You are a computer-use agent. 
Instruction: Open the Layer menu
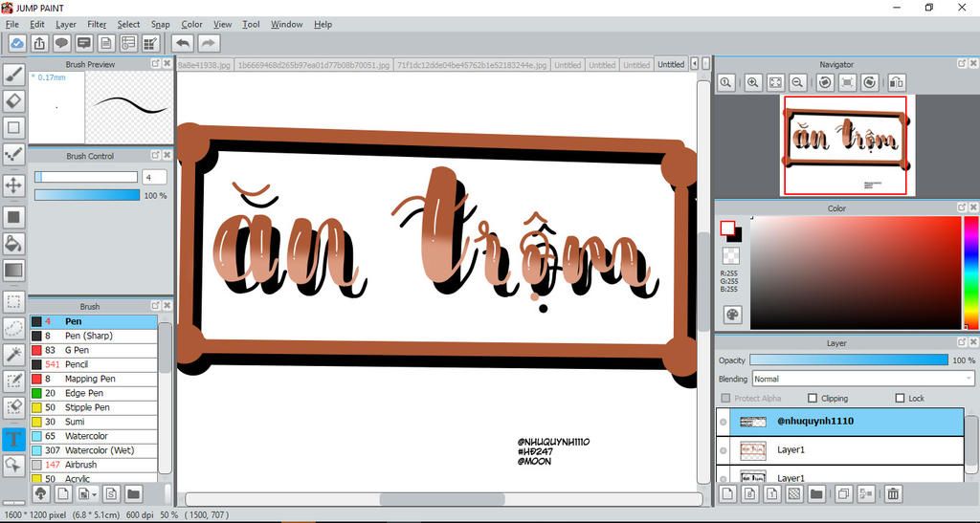pyautogui.click(x=66, y=24)
